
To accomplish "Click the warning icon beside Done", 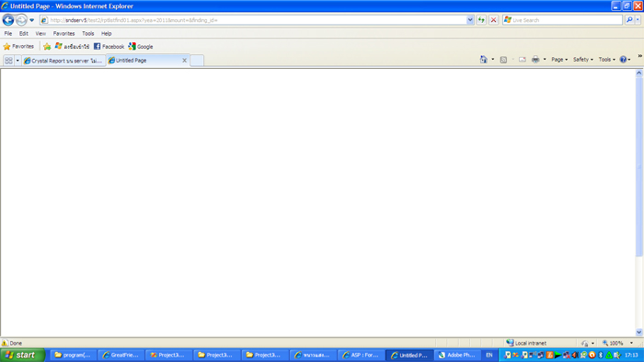I will (5, 343).
